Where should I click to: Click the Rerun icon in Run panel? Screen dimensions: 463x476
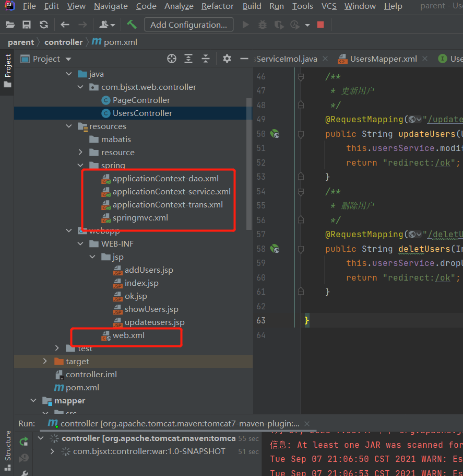click(x=24, y=442)
